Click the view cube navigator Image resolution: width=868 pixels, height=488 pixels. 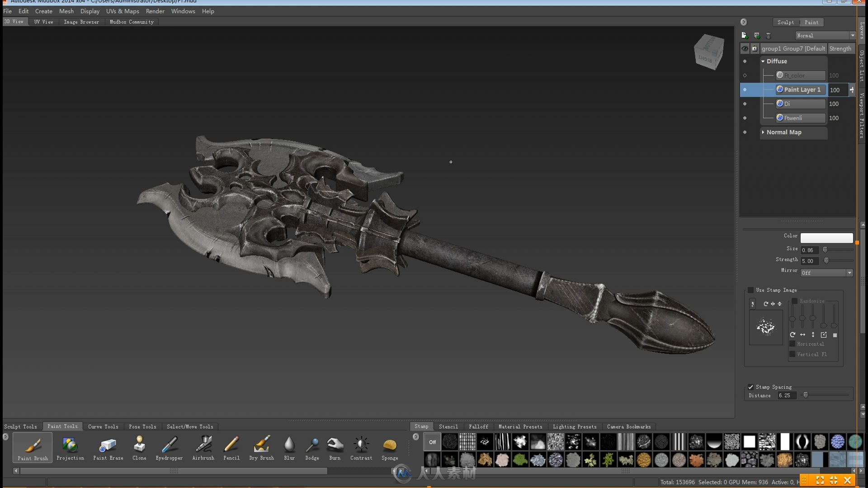pyautogui.click(x=709, y=52)
